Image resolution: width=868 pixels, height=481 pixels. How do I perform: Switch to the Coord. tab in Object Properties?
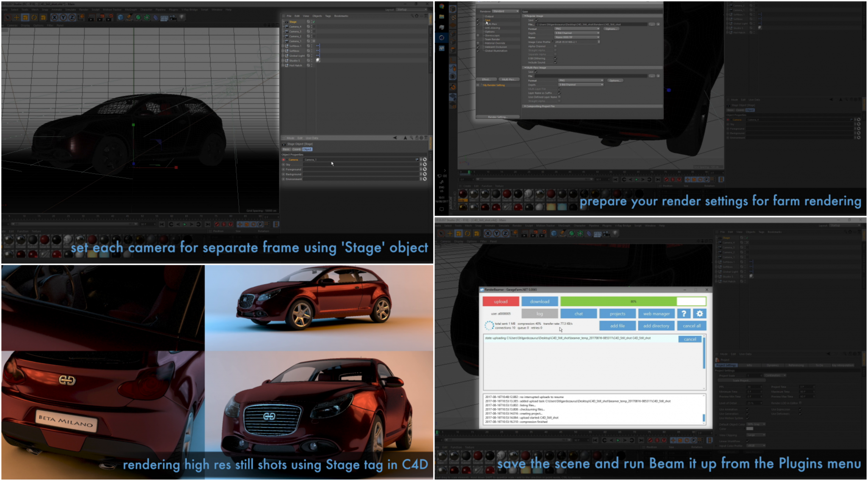point(297,149)
